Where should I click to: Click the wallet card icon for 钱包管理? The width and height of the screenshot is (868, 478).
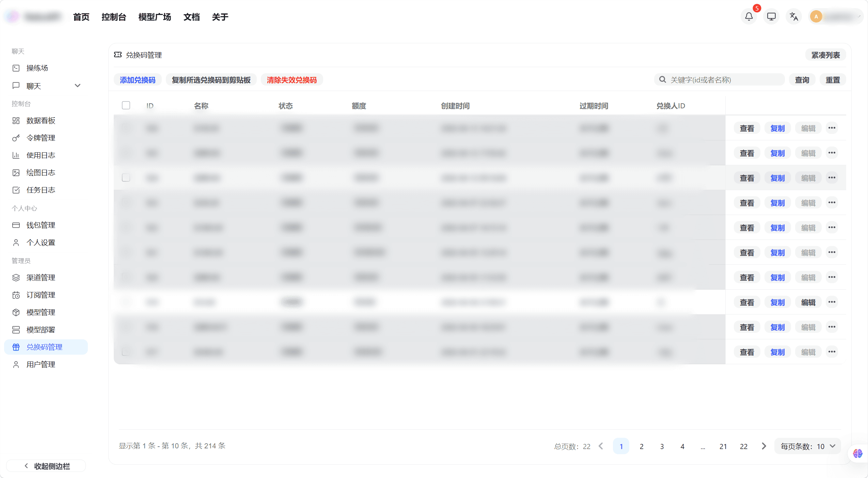(16, 225)
